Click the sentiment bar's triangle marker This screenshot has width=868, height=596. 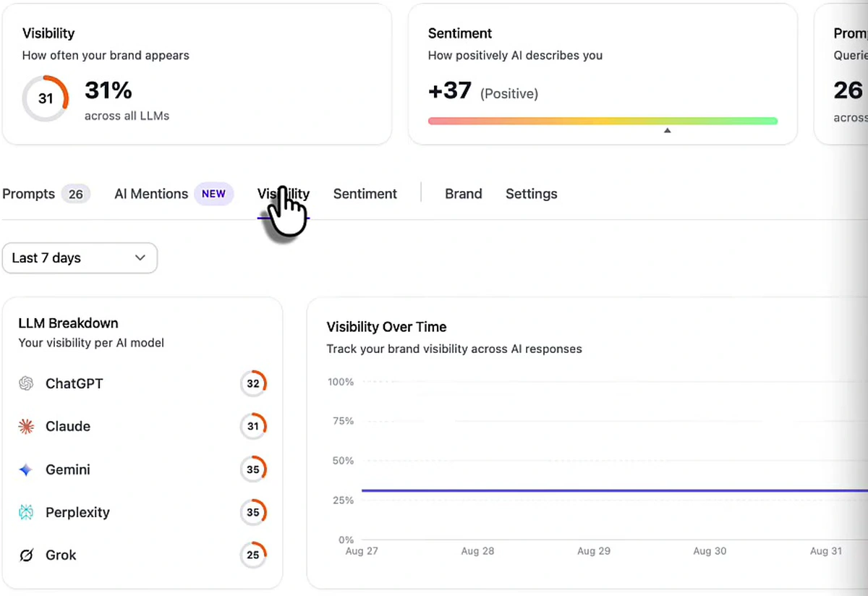click(667, 131)
